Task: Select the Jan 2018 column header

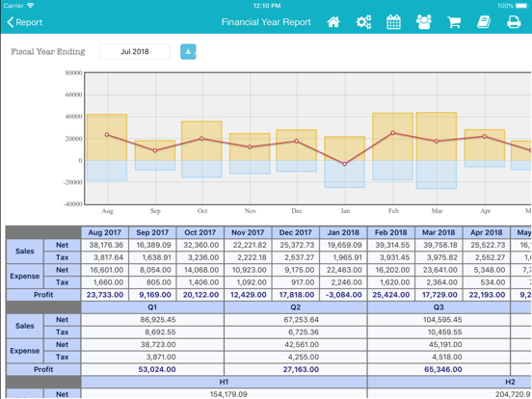Action: click(x=343, y=233)
